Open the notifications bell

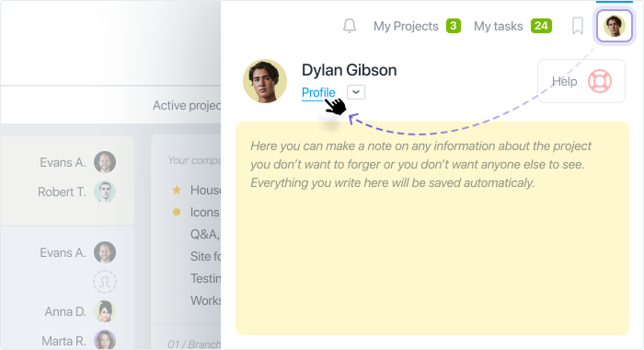coord(350,26)
